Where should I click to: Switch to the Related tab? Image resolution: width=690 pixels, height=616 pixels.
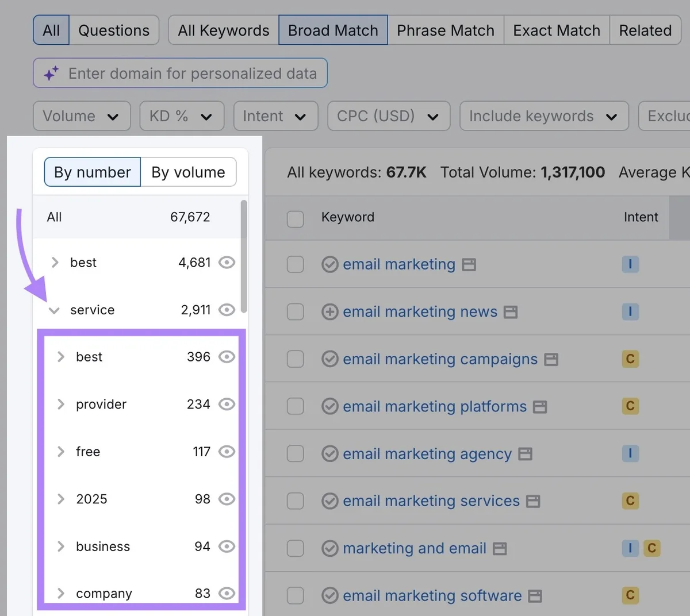point(645,30)
